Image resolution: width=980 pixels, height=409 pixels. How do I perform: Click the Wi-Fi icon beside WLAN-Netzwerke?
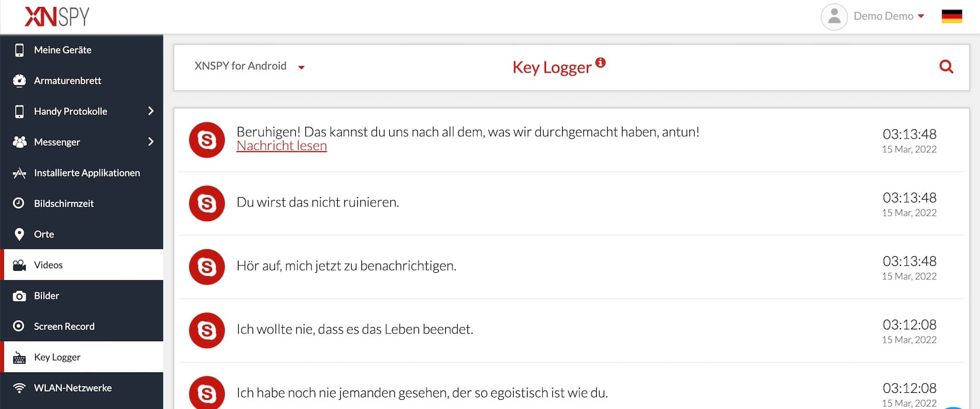click(x=19, y=388)
